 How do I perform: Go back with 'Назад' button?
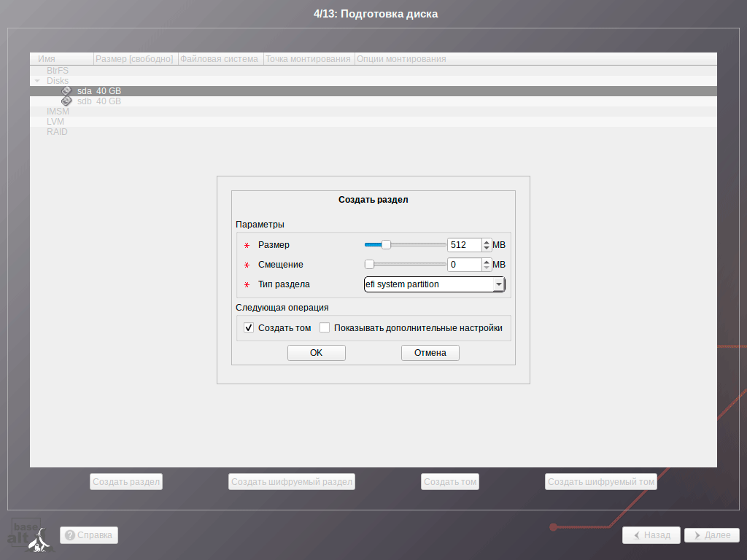(651, 535)
